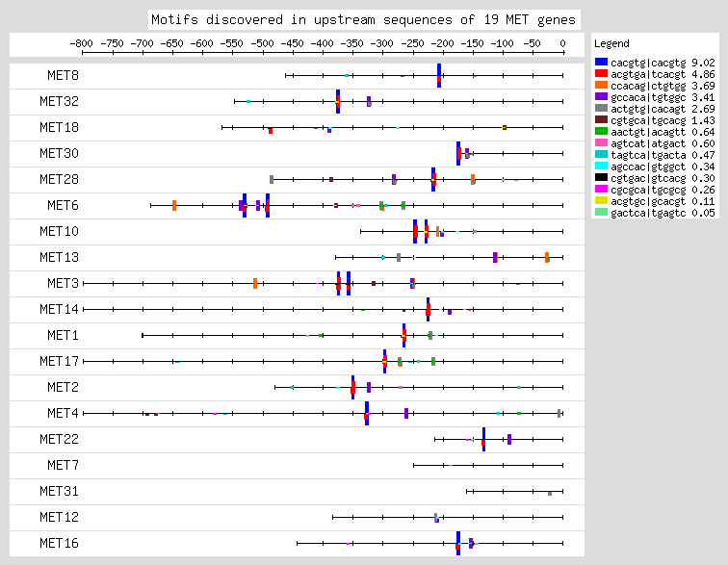The height and width of the screenshot is (565, 728).
Task: Click the blue cacgtg|cacgtg legend swatch
Action: (x=601, y=62)
